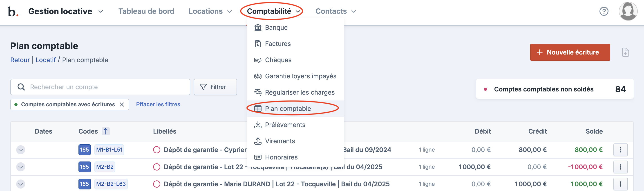The width and height of the screenshot is (644, 191).
Task: Open the Contacts dropdown menu
Action: 335,11
